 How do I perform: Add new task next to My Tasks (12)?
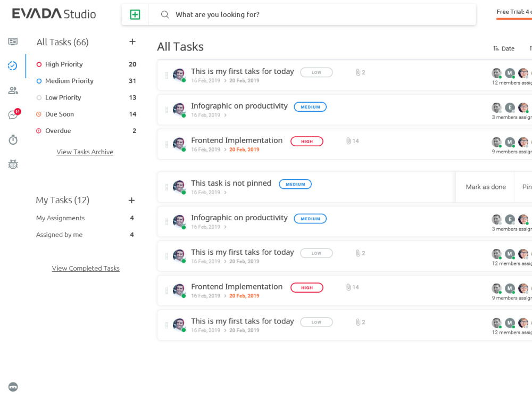point(131,201)
